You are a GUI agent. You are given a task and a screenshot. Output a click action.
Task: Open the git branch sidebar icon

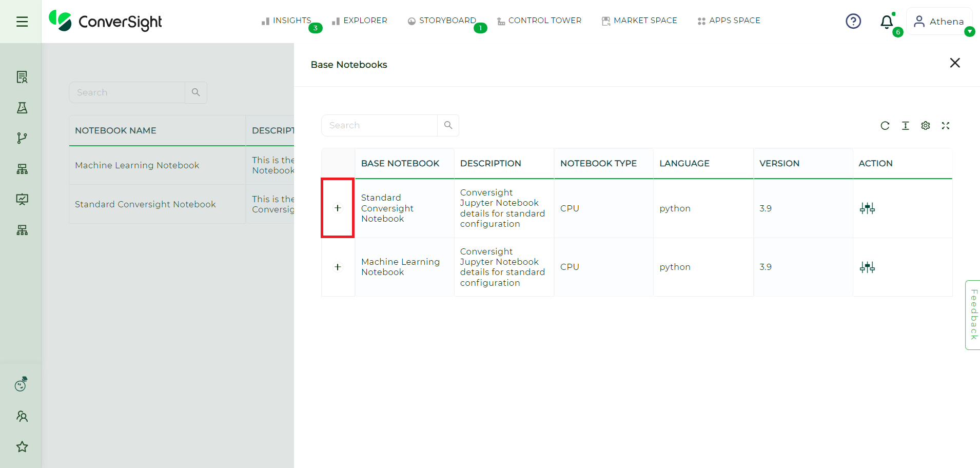22,138
